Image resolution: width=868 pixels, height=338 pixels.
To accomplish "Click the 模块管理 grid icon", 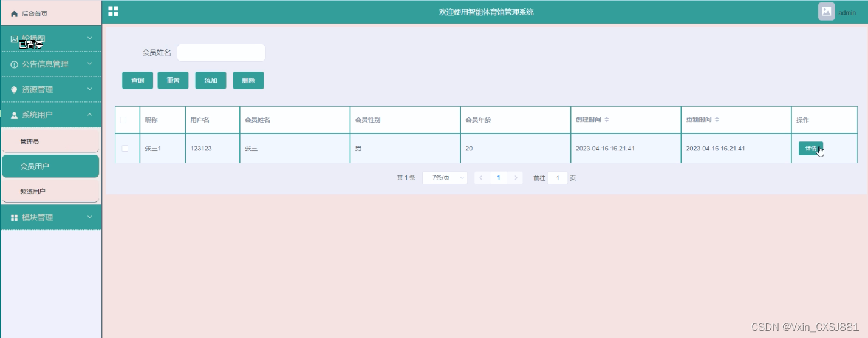I will (15, 218).
